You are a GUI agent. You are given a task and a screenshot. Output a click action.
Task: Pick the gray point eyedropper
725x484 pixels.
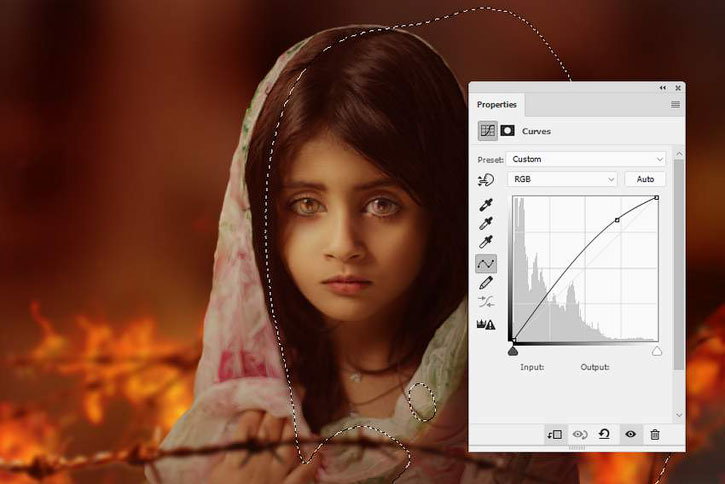point(486,224)
